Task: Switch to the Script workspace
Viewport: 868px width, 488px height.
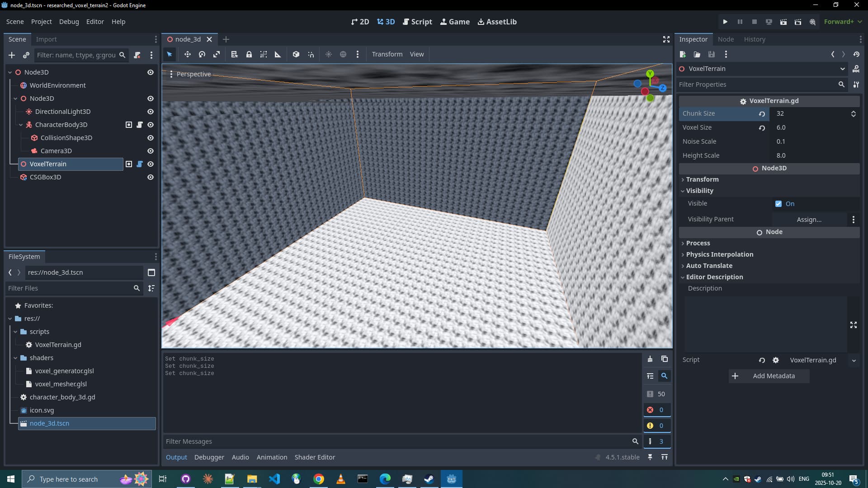Action: coord(417,22)
